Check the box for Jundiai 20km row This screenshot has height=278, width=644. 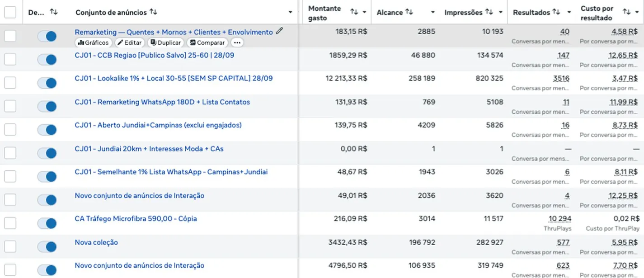[x=10, y=153]
